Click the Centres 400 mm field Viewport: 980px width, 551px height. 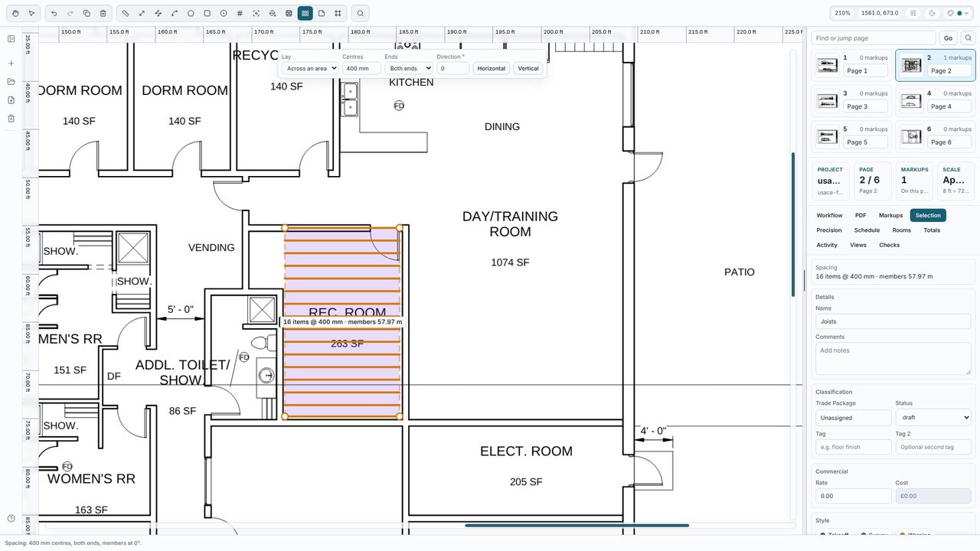point(361,68)
